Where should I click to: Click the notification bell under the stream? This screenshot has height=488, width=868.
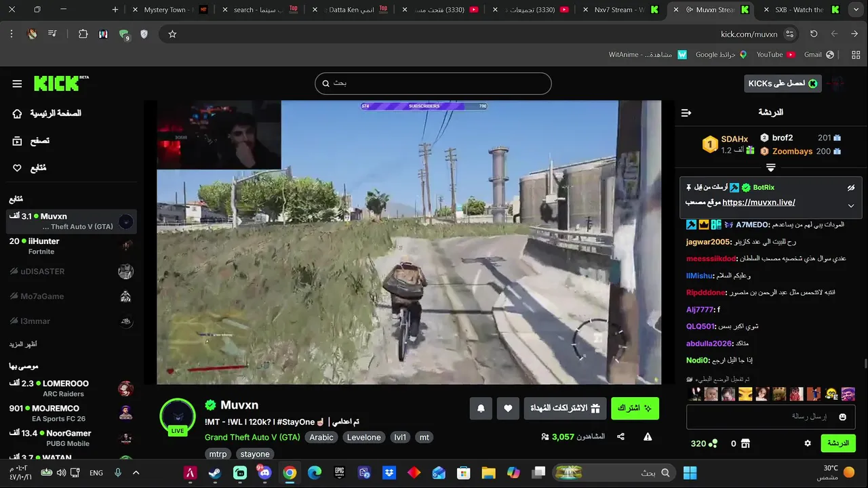(481, 408)
